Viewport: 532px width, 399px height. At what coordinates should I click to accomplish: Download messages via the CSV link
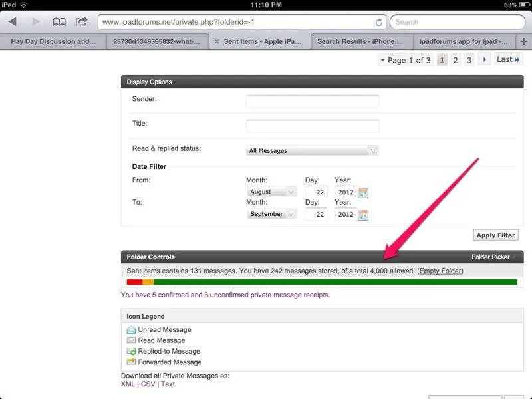[147, 384]
